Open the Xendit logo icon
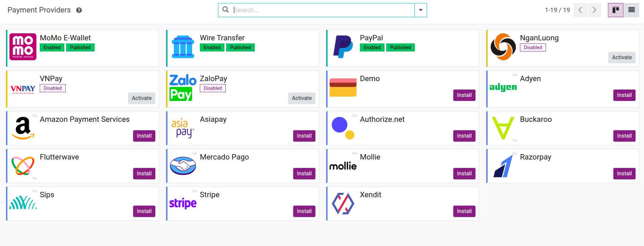The image size is (644, 246). (343, 203)
